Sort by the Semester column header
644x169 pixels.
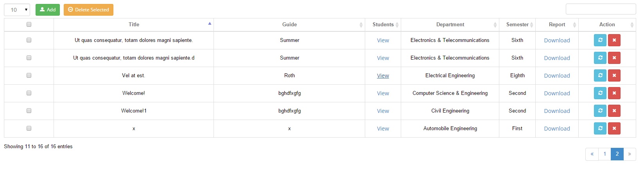point(517,24)
